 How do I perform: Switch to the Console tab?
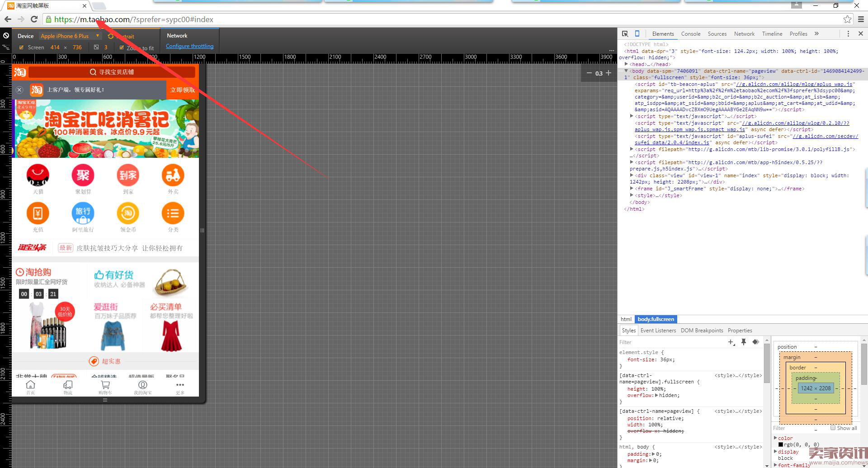(691, 34)
